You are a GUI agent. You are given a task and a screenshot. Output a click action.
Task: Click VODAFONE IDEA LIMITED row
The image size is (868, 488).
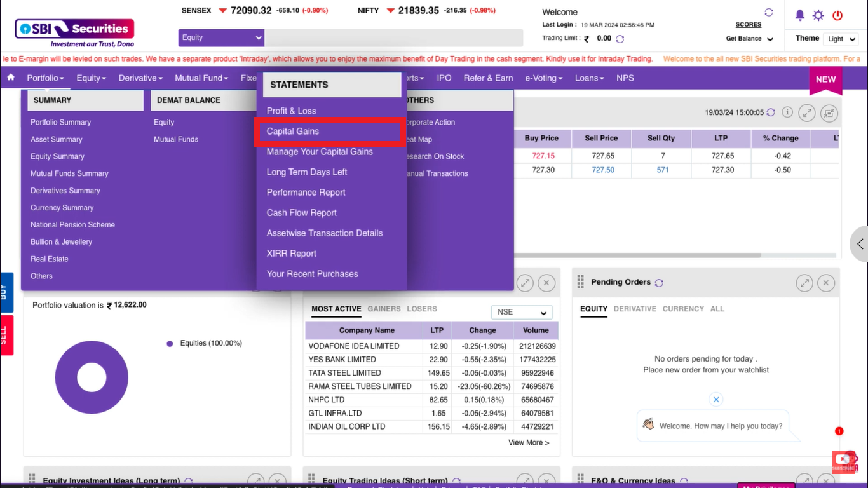(431, 346)
